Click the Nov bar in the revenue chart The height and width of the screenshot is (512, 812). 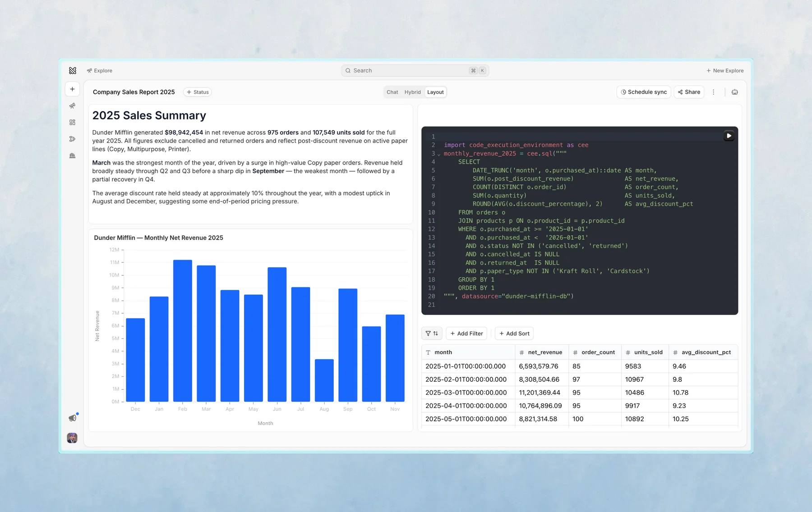coord(395,358)
